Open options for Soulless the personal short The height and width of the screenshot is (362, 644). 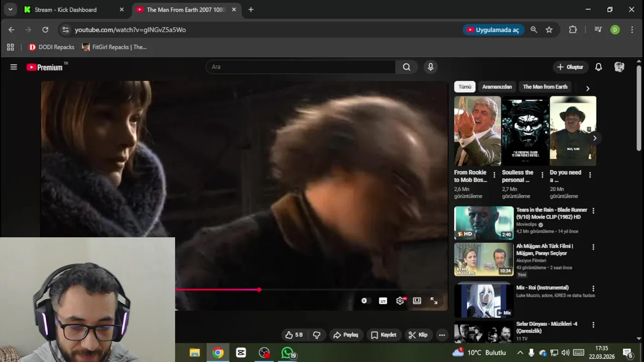pyautogui.click(x=542, y=175)
